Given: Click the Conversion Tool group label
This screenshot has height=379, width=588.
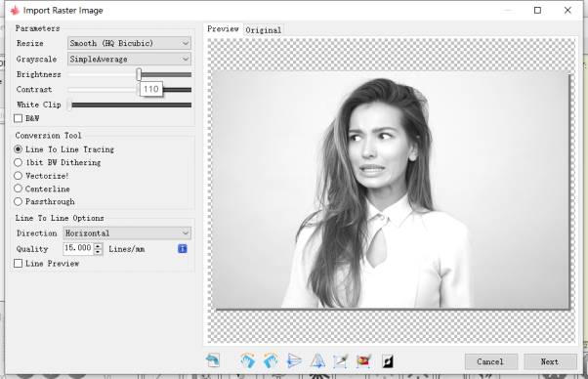Looking at the screenshot, I should [x=48, y=136].
